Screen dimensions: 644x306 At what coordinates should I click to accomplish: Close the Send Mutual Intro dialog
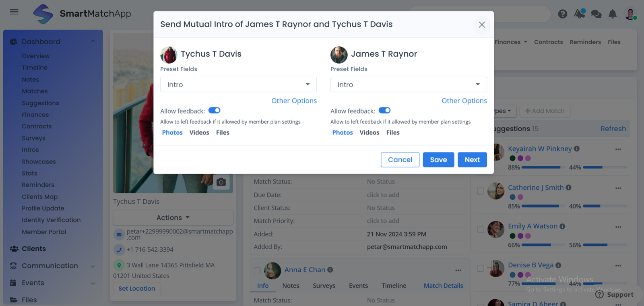(x=482, y=25)
